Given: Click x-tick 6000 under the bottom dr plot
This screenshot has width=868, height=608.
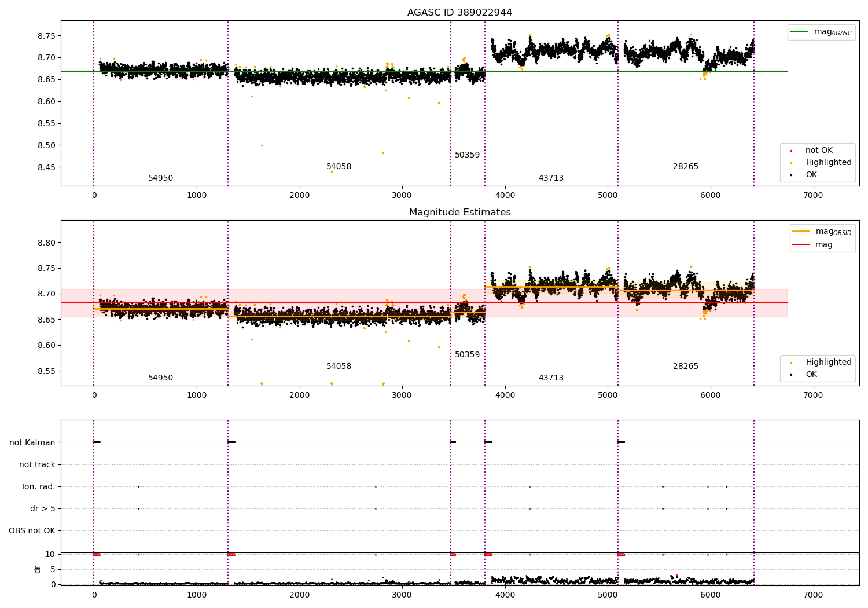Looking at the screenshot, I should click(711, 595).
